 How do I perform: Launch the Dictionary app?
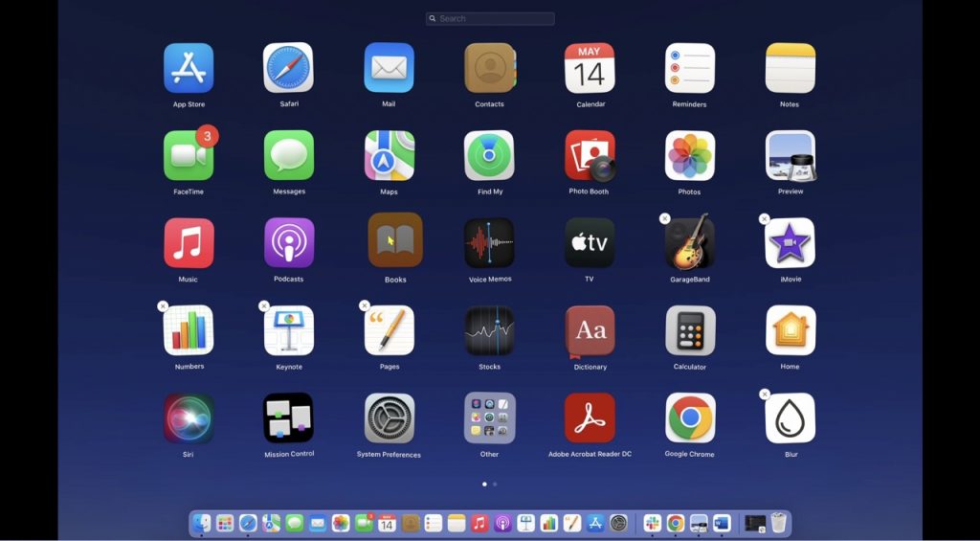click(590, 331)
